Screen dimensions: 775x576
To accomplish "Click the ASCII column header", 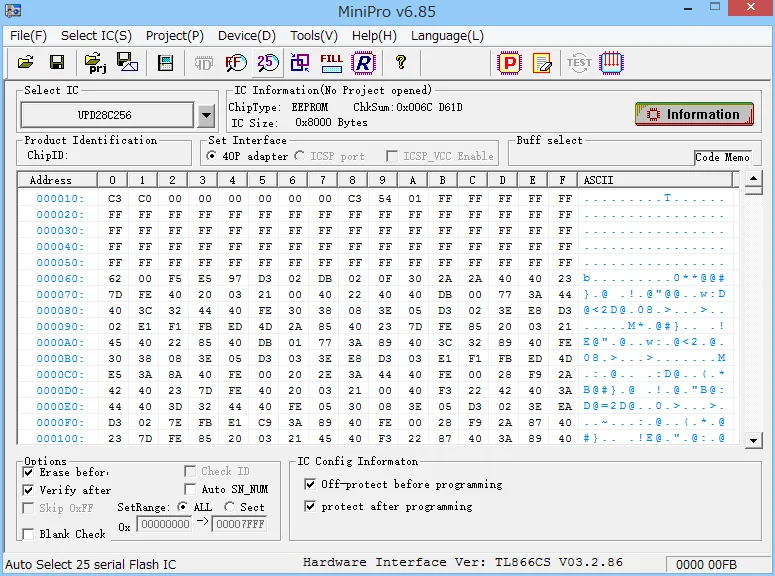I will 655,180.
